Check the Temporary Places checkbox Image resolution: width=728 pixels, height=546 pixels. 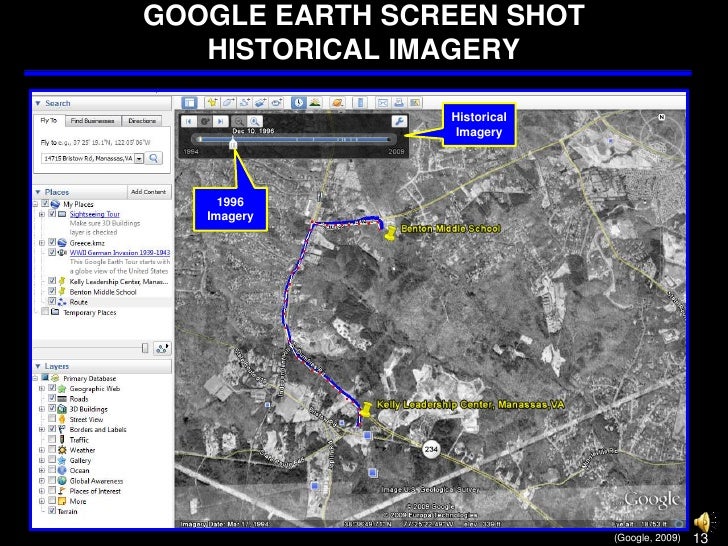(45, 312)
